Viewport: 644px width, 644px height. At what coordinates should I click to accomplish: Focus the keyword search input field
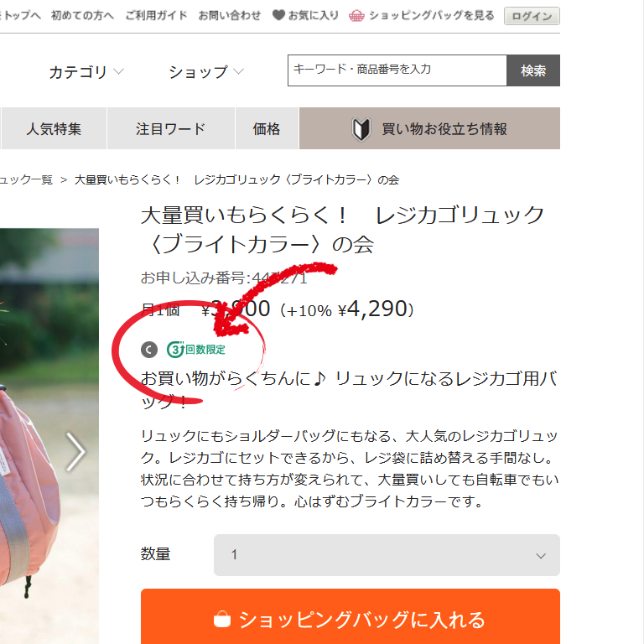pos(397,70)
